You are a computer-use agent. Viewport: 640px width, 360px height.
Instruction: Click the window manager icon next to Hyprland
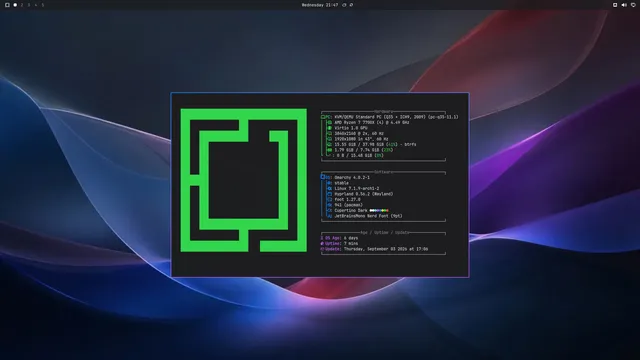pos(330,194)
